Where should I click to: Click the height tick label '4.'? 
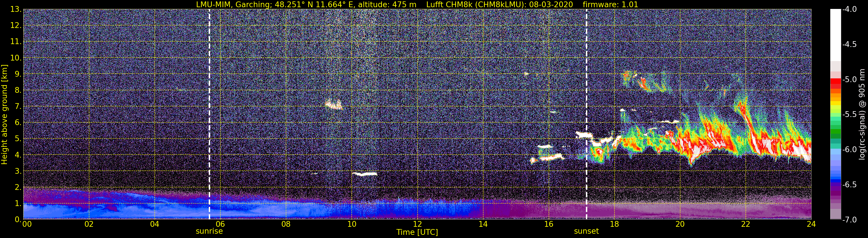coord(18,155)
